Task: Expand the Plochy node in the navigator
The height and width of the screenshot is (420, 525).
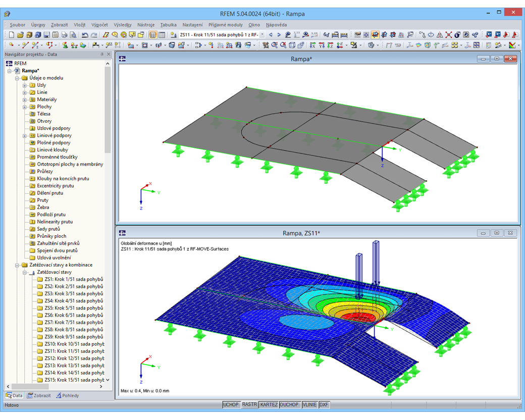Action: click(x=24, y=107)
